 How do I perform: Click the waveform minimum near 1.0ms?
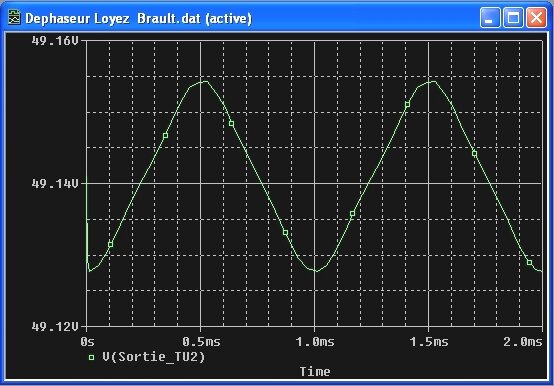pos(316,271)
